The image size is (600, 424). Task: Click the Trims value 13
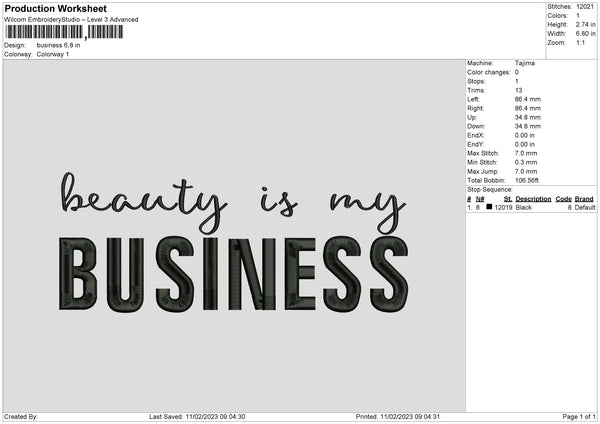(518, 91)
